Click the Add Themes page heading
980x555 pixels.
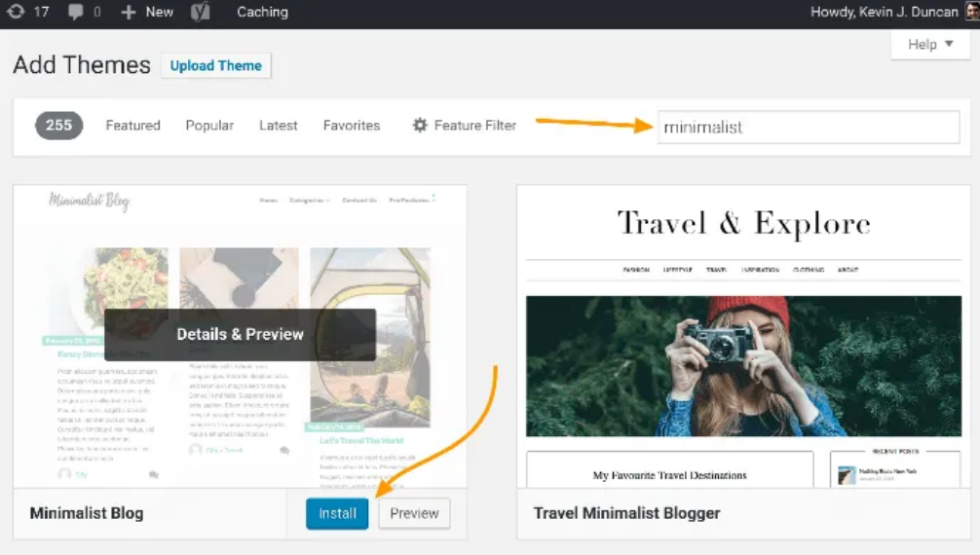point(82,65)
